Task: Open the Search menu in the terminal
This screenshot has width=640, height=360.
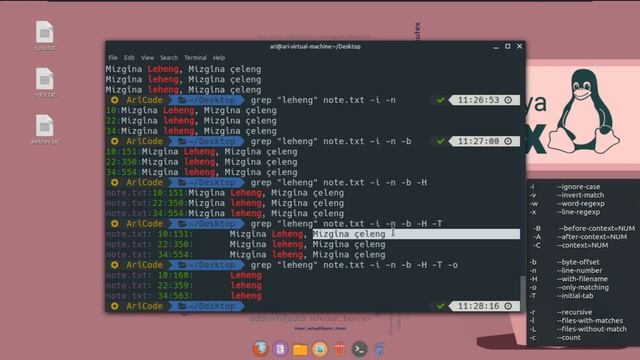Action: point(169,58)
